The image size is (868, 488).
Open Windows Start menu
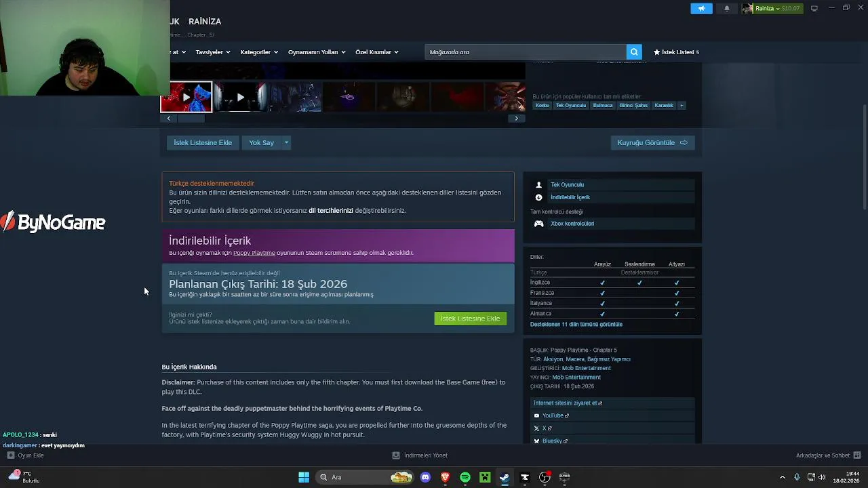[304, 477]
